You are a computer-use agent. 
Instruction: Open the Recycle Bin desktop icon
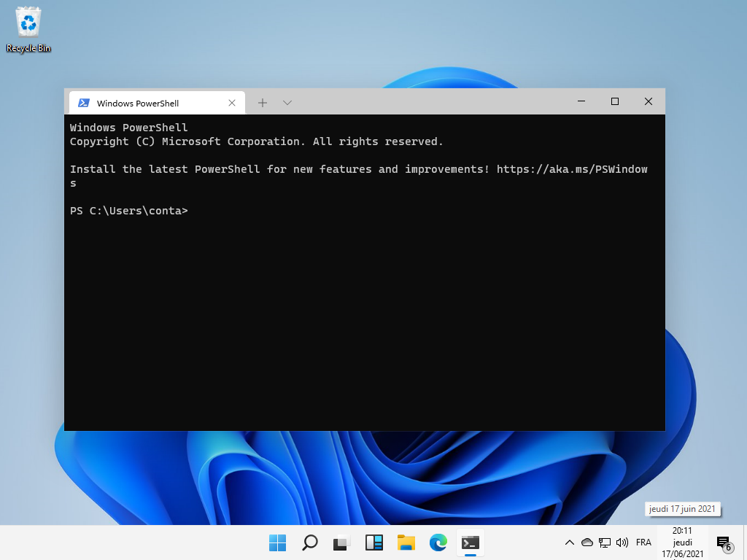pos(28,29)
